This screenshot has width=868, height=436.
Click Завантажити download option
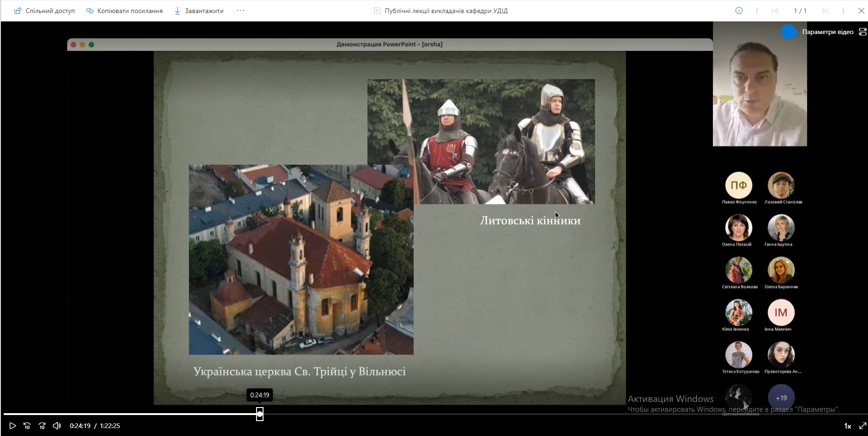tap(199, 11)
